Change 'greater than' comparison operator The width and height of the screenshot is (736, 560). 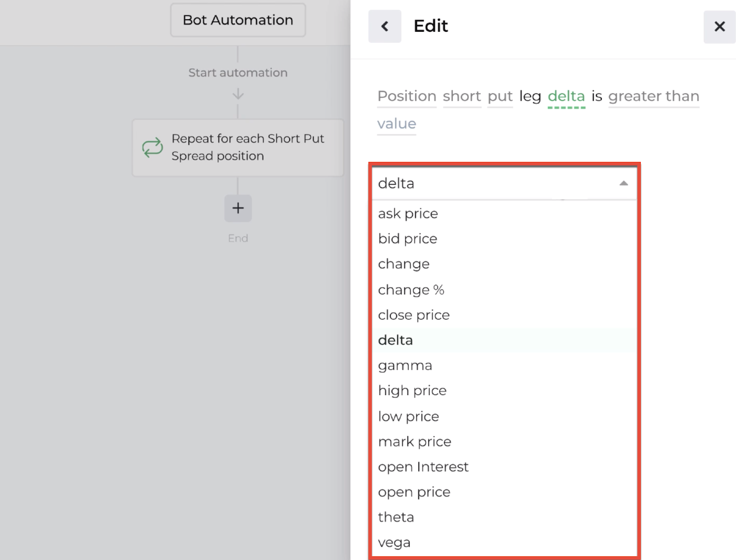coord(654,96)
